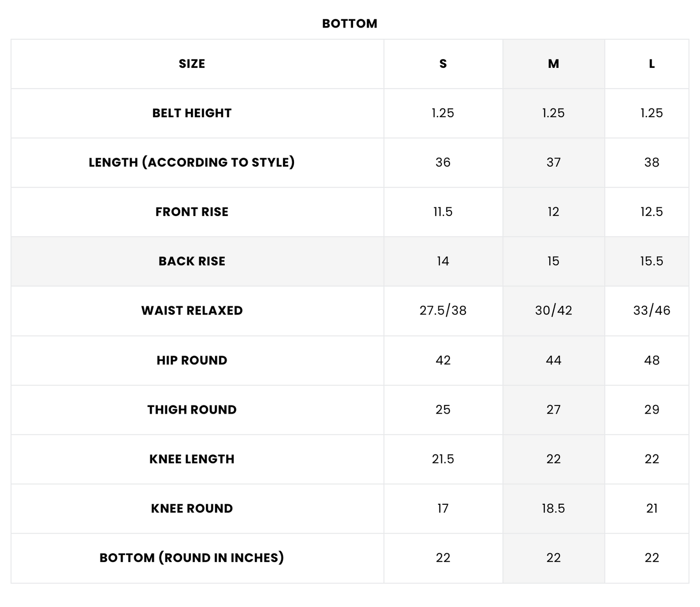Select the M size column header
The image size is (700, 607).
[x=553, y=64]
